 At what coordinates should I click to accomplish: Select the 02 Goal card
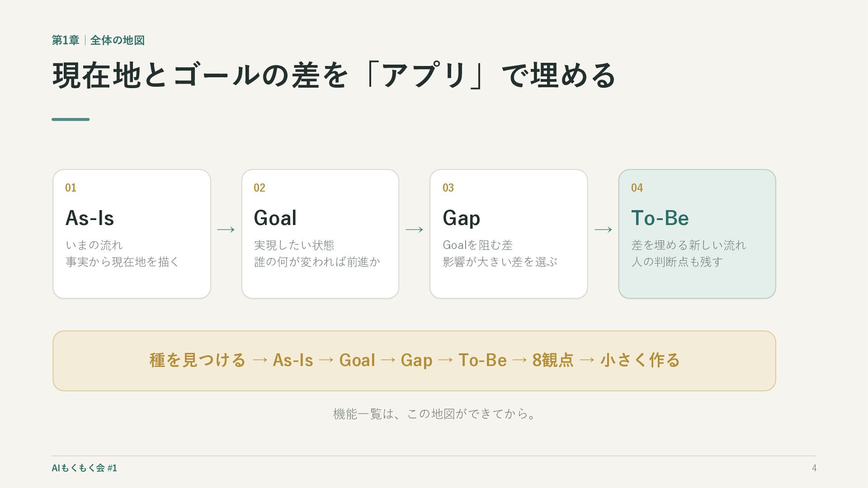tap(320, 234)
